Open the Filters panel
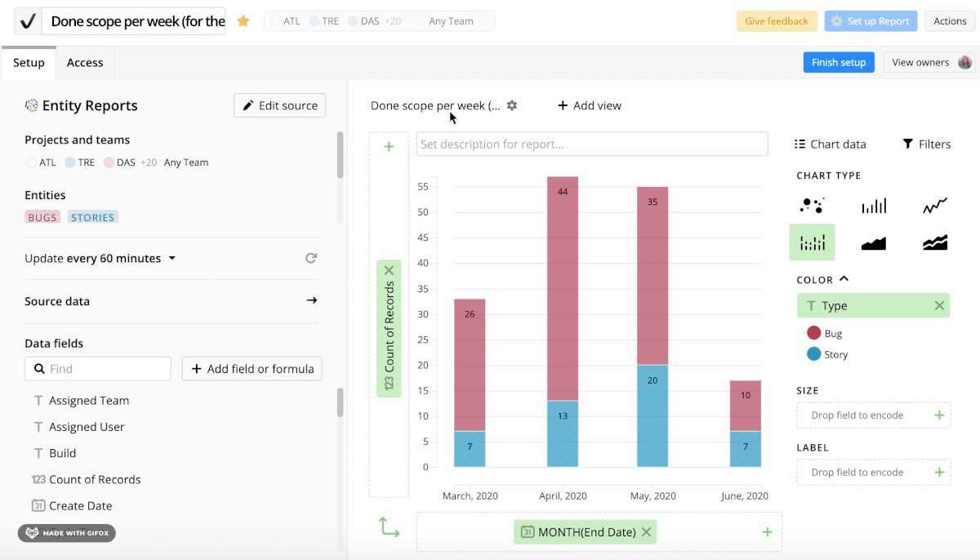The image size is (980, 560). click(926, 144)
